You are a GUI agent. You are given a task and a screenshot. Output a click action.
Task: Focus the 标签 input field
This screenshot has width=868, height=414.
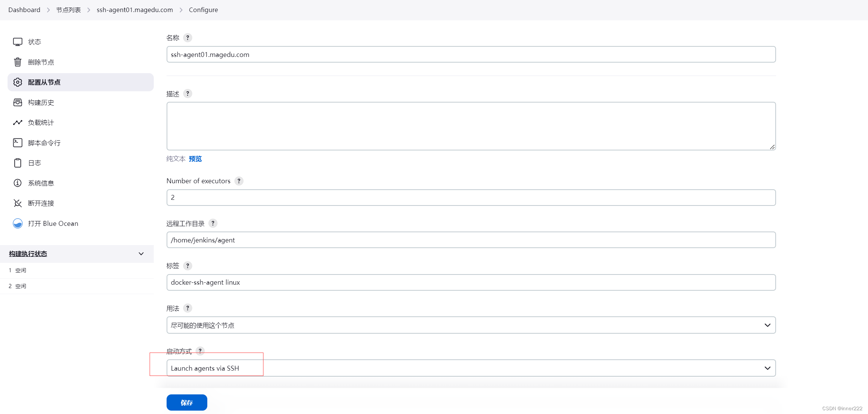point(471,282)
